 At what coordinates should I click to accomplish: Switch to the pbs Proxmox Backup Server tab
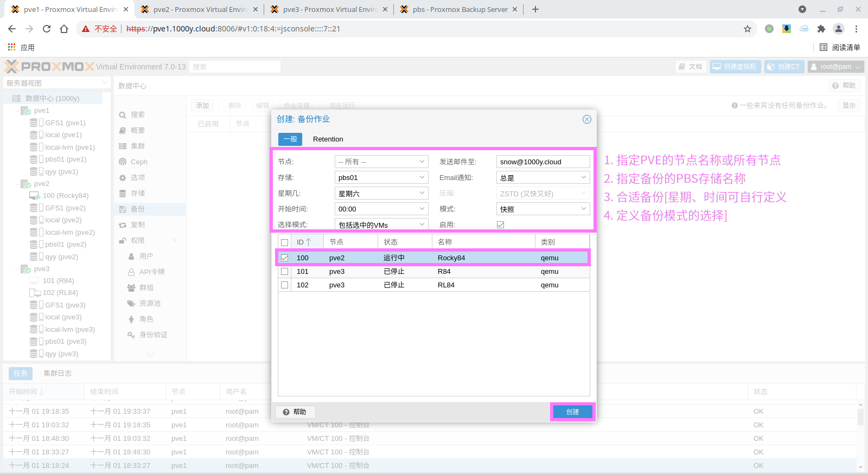[x=459, y=9]
